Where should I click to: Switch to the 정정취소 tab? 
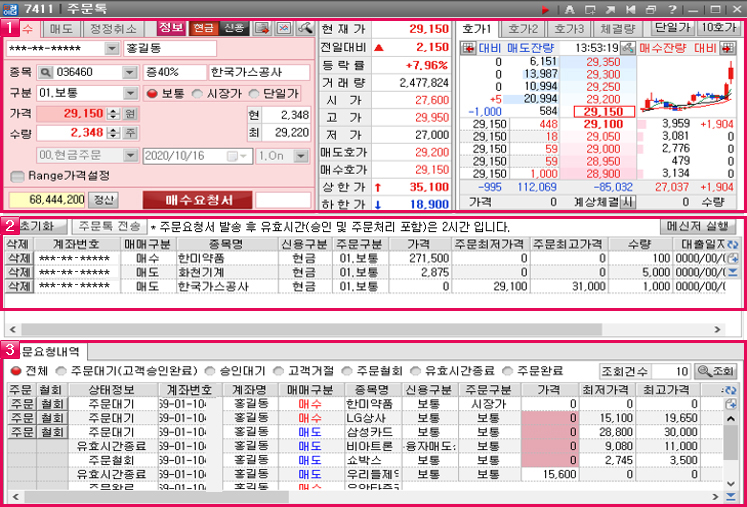tap(113, 29)
